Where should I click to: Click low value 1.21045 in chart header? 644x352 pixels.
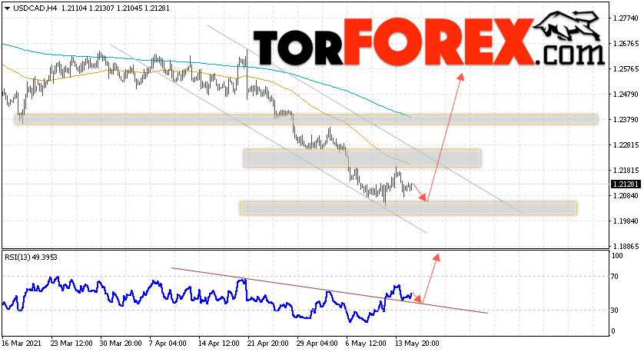point(129,8)
